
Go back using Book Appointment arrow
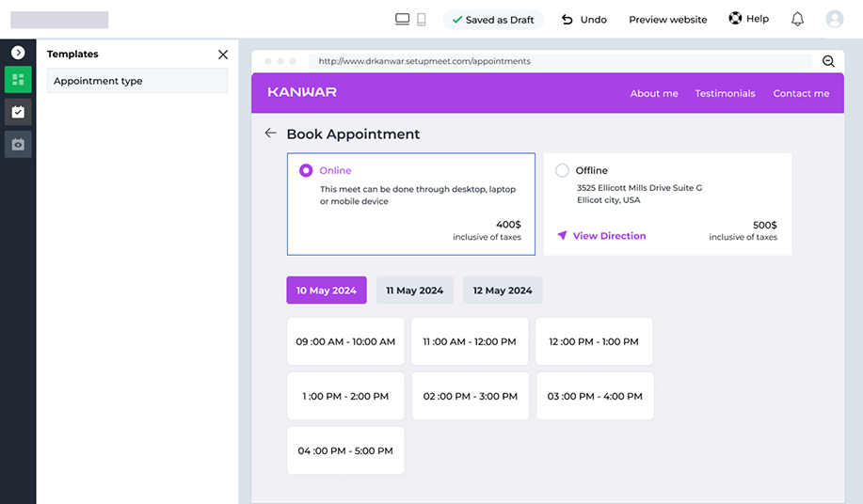coord(270,134)
